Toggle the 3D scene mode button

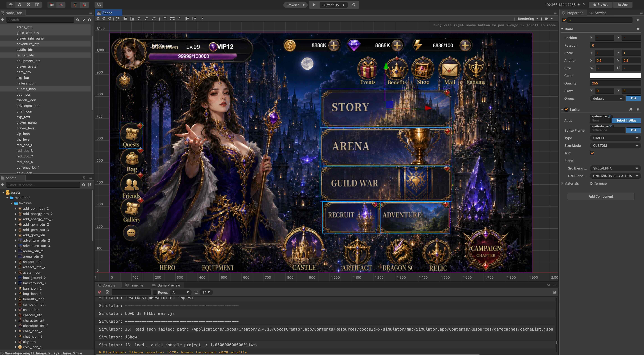(x=99, y=4)
